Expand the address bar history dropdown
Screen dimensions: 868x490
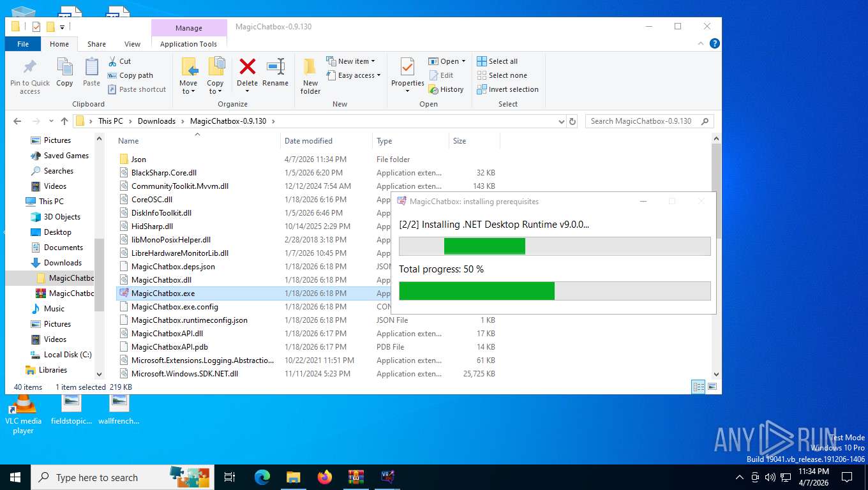[561, 121]
